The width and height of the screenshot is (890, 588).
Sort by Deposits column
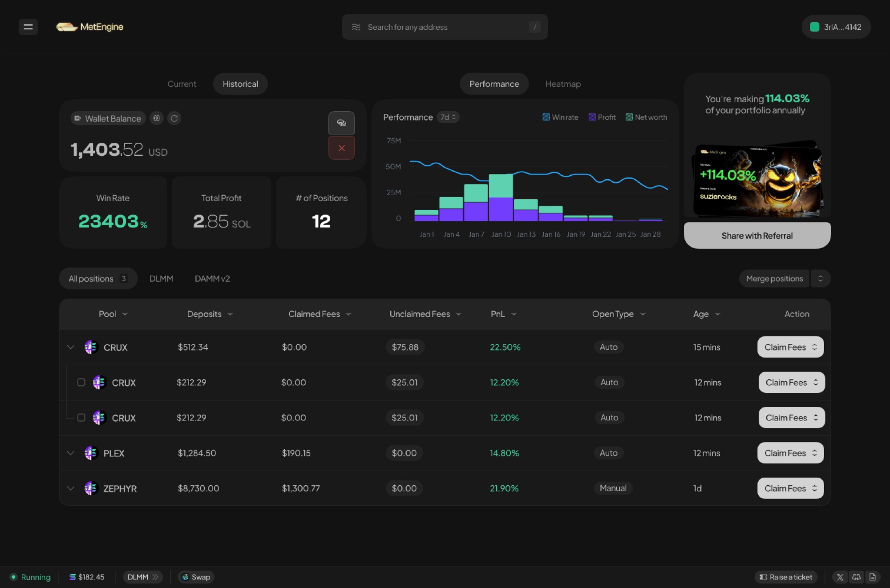210,314
